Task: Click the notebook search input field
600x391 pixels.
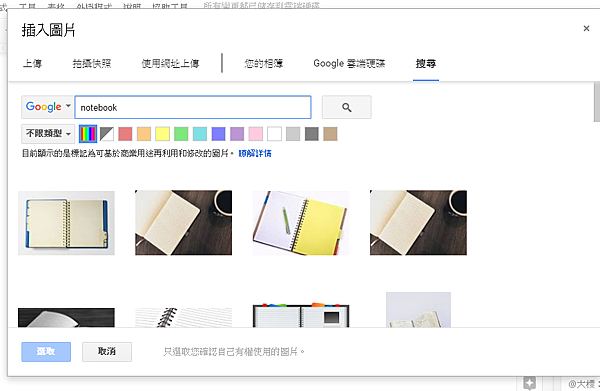Action: point(193,107)
